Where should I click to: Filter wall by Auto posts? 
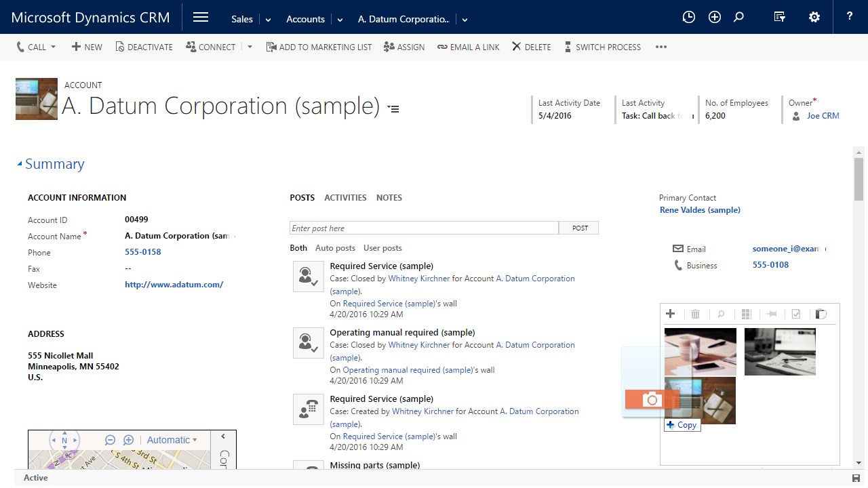pos(335,248)
